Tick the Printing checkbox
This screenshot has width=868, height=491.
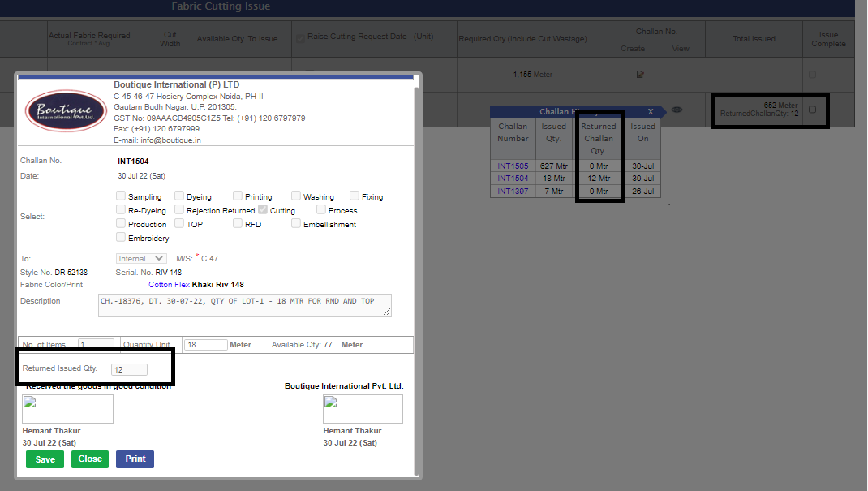238,196
